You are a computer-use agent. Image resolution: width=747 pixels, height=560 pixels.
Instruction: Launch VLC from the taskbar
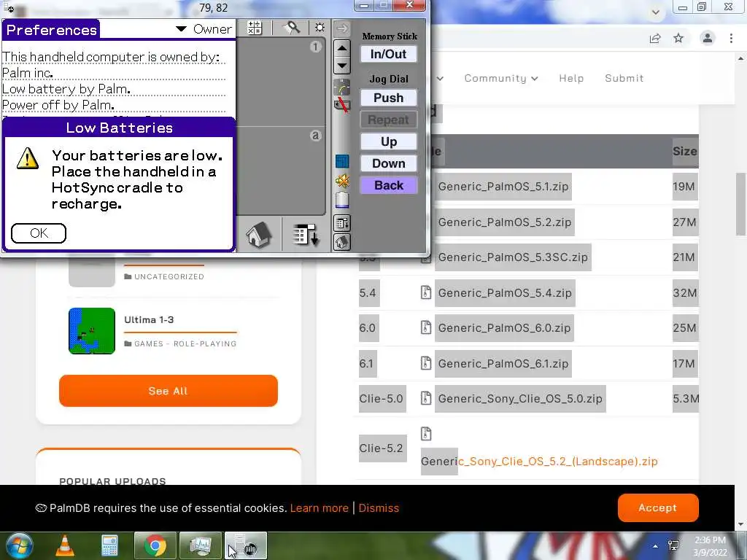click(x=65, y=545)
